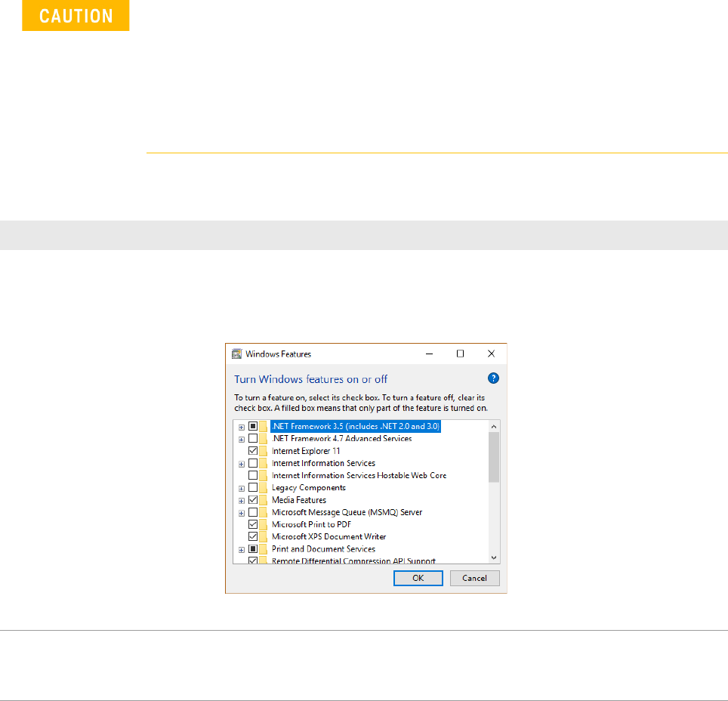Open the Windows Features help icon

[x=493, y=378]
